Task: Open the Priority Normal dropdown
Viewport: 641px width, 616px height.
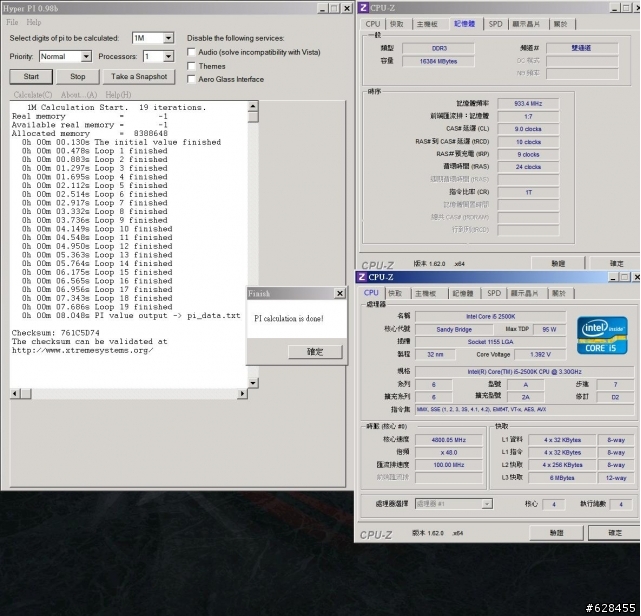Action: click(86, 56)
